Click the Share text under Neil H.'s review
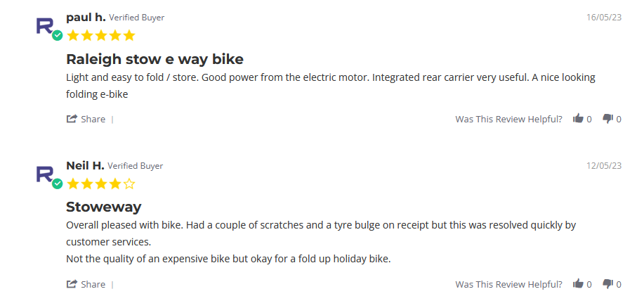This screenshot has height=308, width=644. pos(93,285)
